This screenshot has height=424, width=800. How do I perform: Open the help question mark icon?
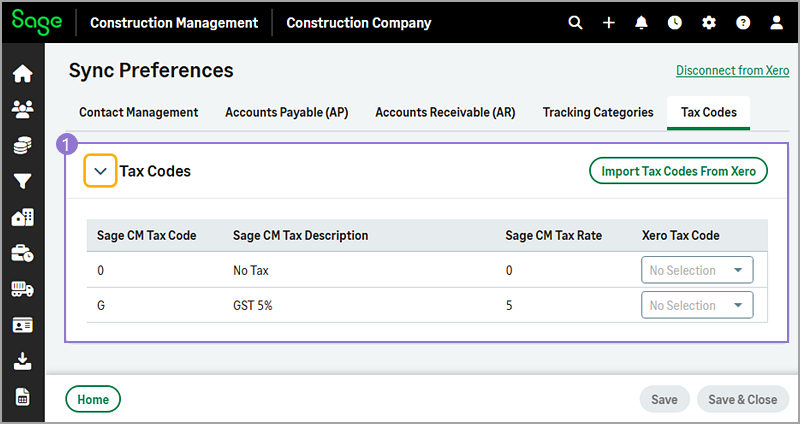743,23
